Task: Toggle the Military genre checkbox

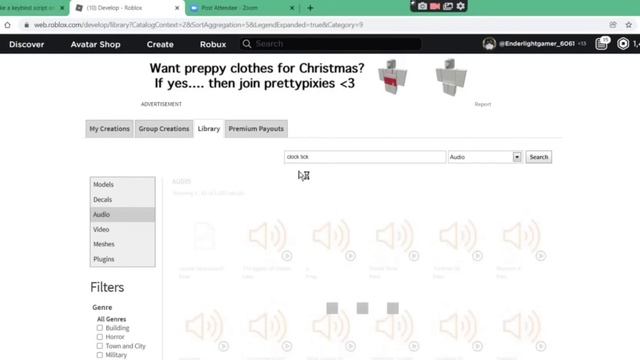Action: point(100,355)
